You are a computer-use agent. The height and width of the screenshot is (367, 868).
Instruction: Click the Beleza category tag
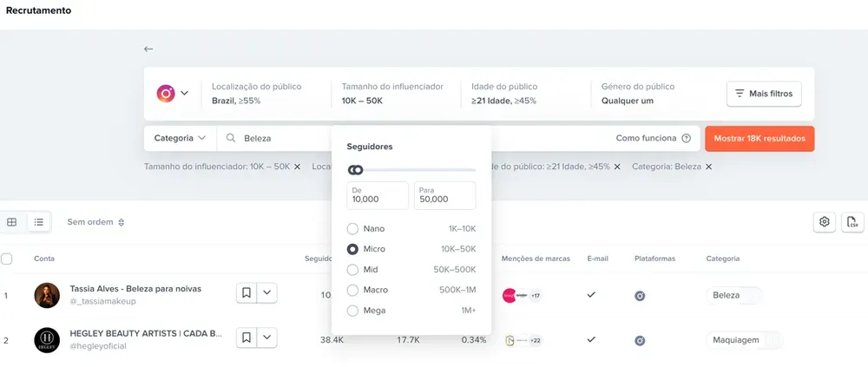click(x=727, y=295)
